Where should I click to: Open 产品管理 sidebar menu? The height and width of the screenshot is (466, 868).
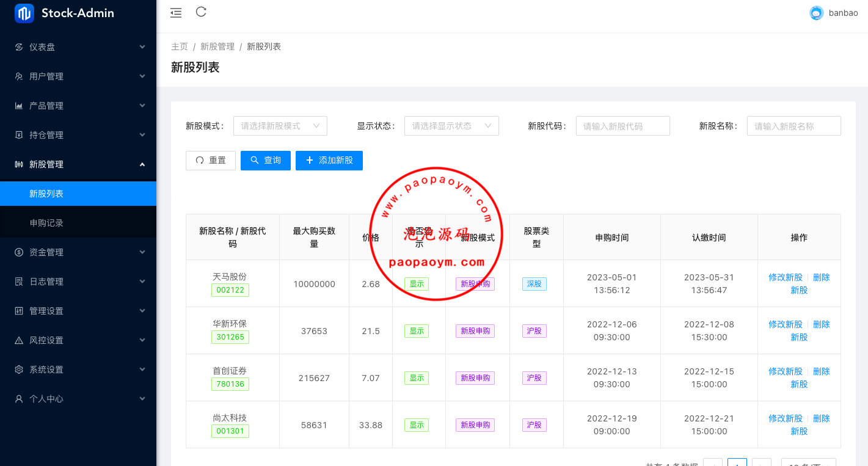[x=78, y=106]
